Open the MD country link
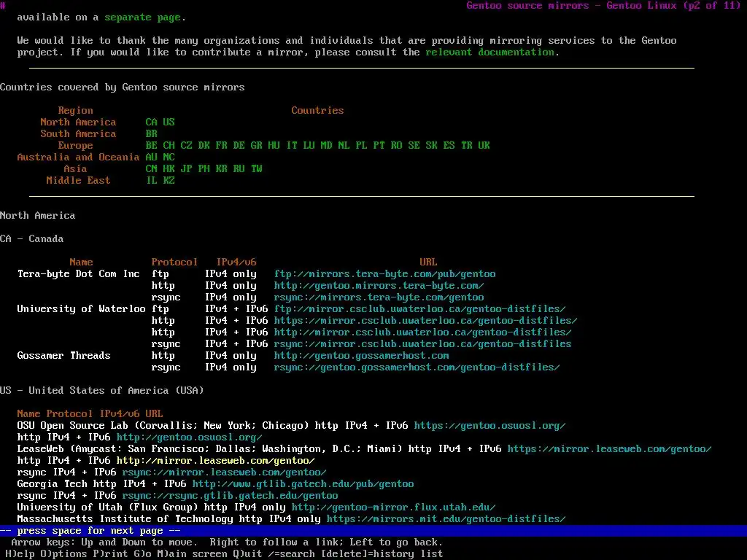 pyautogui.click(x=326, y=146)
